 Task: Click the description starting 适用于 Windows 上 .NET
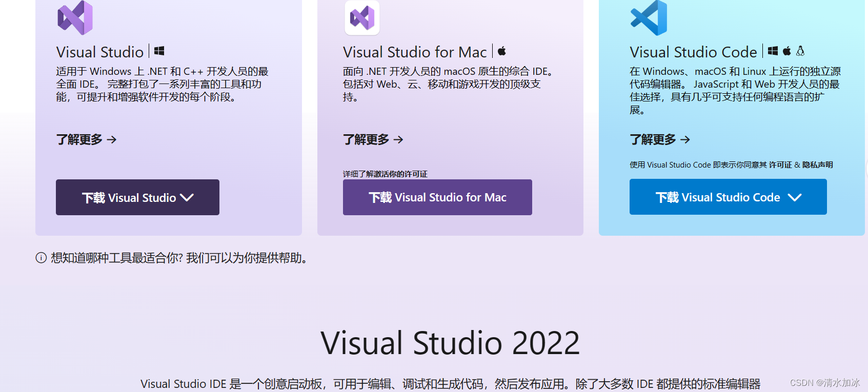(162, 84)
